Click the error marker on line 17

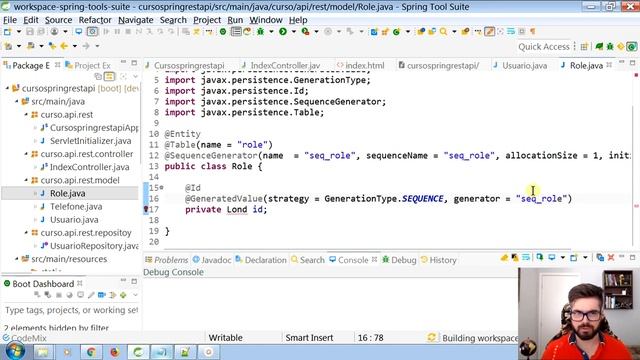[x=146, y=209]
